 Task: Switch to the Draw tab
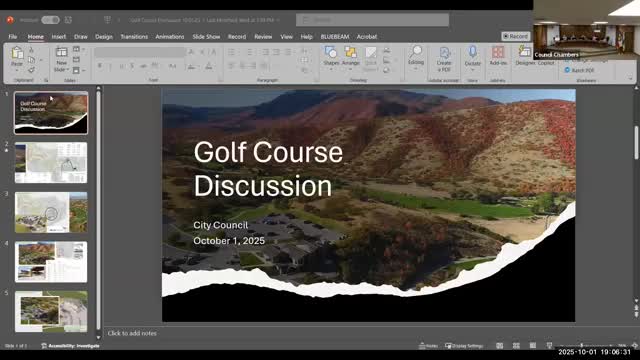pyautogui.click(x=80, y=37)
